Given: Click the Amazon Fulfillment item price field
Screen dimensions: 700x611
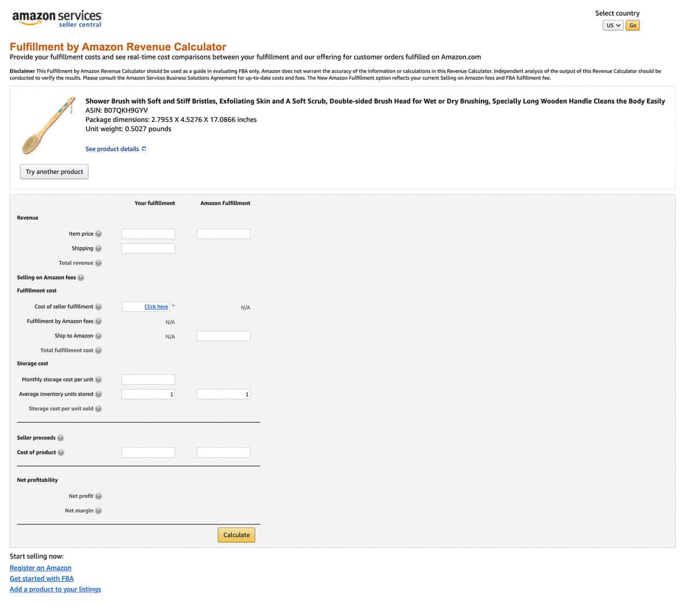Looking at the screenshot, I should tap(223, 233).
